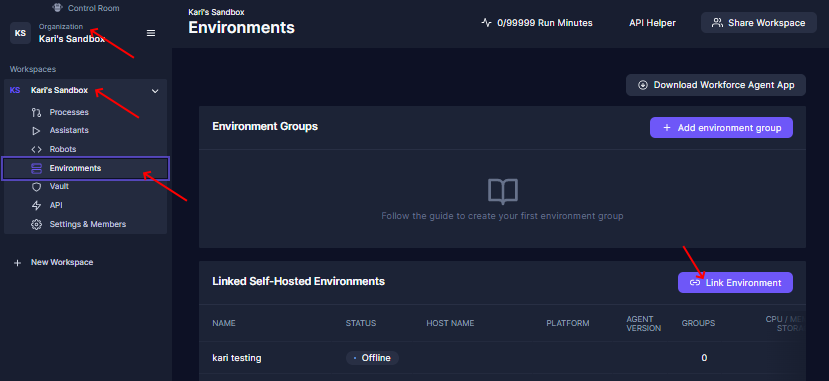The height and width of the screenshot is (381, 829).
Task: Click the Robots code brackets icon
Action: (x=36, y=150)
